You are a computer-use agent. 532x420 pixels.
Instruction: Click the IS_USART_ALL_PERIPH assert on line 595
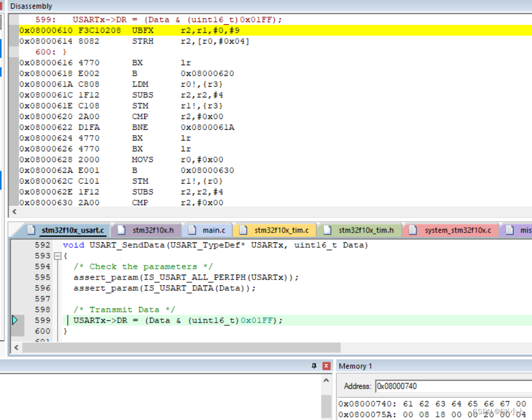pos(186,277)
